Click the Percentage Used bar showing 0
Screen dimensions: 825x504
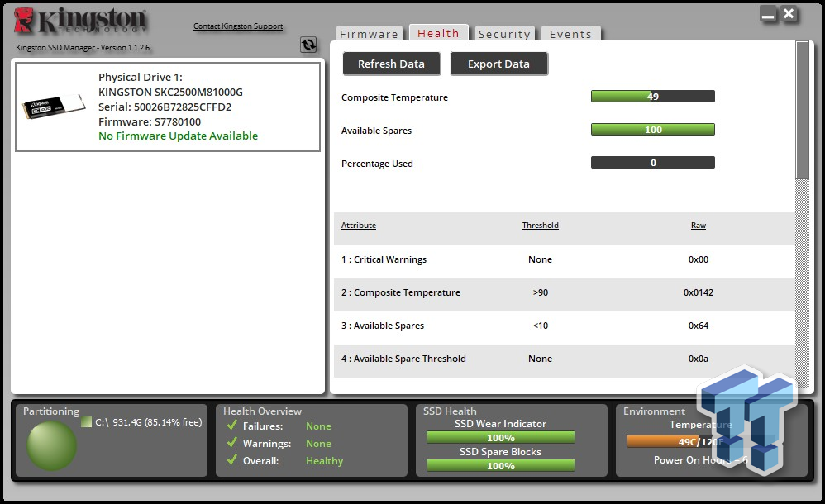click(652, 163)
